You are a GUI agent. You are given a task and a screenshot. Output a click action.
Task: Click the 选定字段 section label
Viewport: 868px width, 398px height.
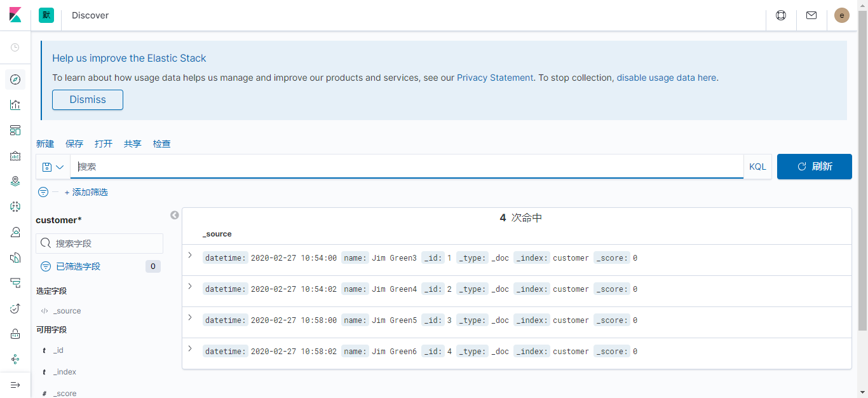click(x=51, y=291)
